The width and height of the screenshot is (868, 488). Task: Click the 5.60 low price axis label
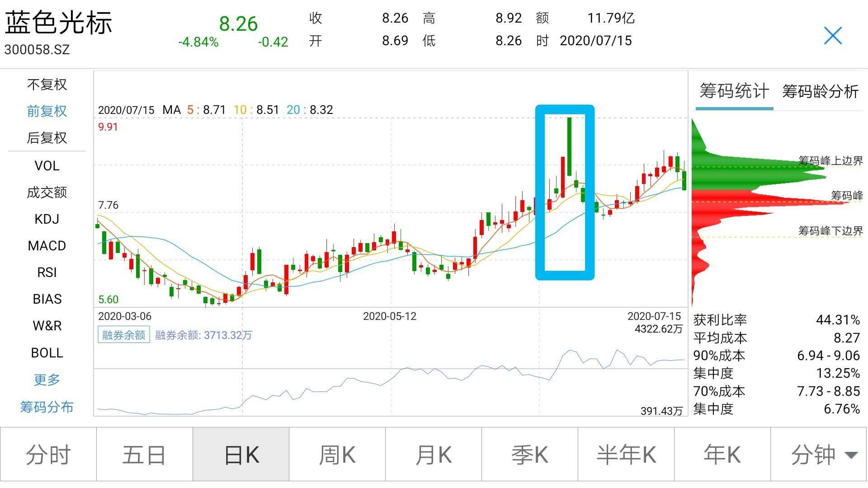pos(108,300)
